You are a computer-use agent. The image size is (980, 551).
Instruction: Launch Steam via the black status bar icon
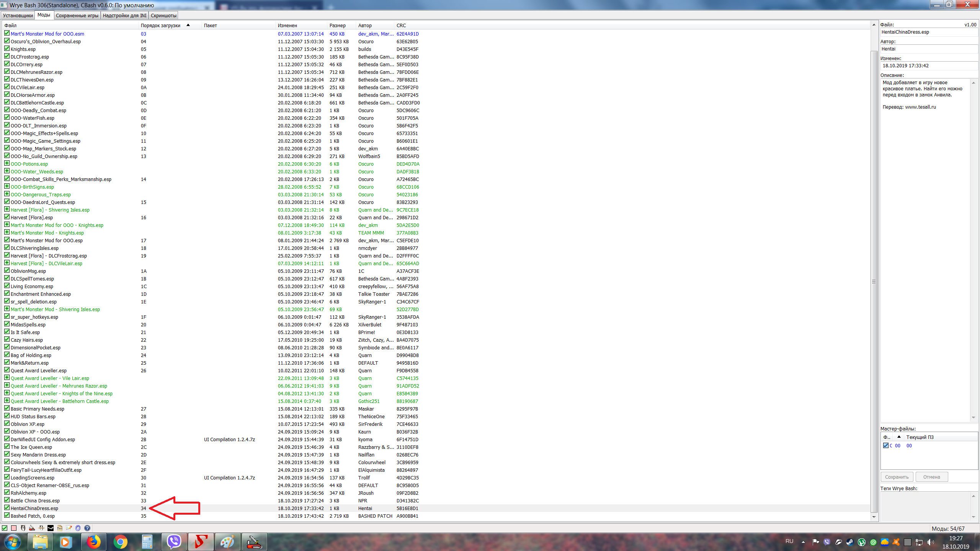(51, 528)
